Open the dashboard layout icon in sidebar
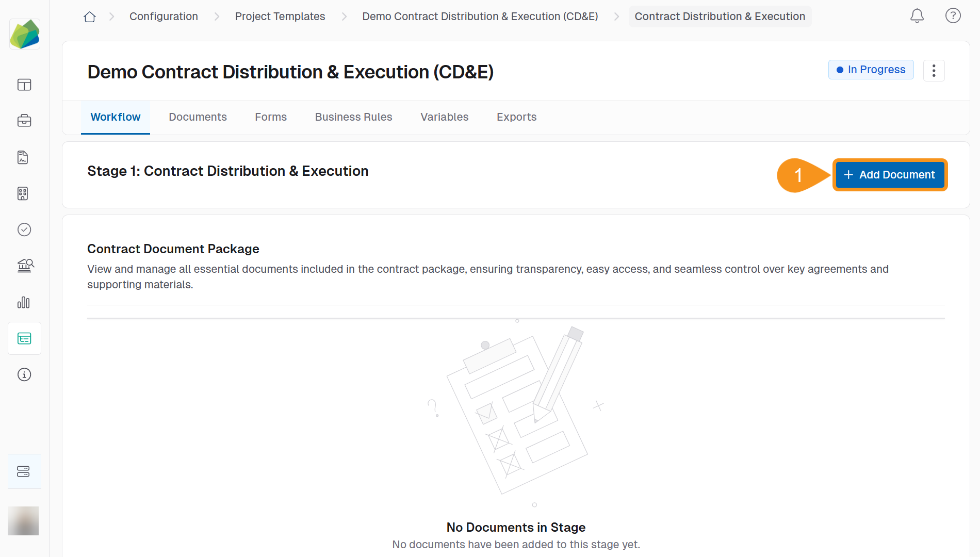This screenshot has width=980, height=557. (x=24, y=85)
